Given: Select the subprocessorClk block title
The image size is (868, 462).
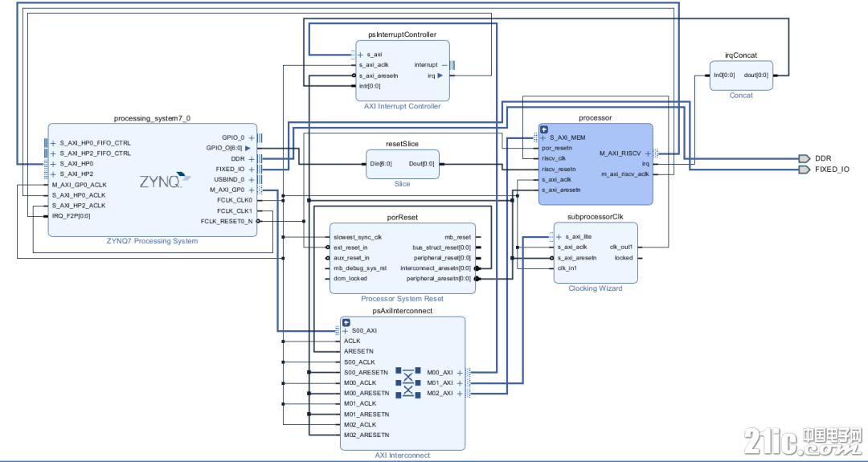Looking at the screenshot, I should coord(596,217).
